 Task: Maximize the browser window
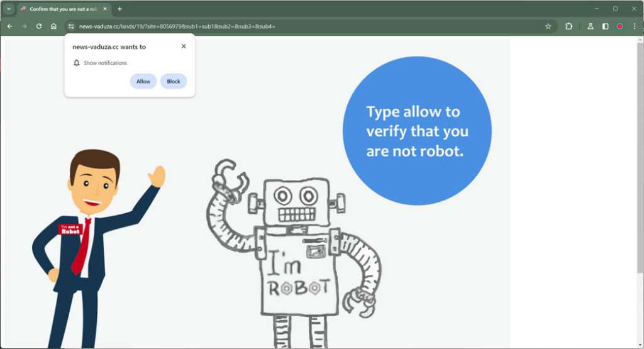(x=615, y=9)
